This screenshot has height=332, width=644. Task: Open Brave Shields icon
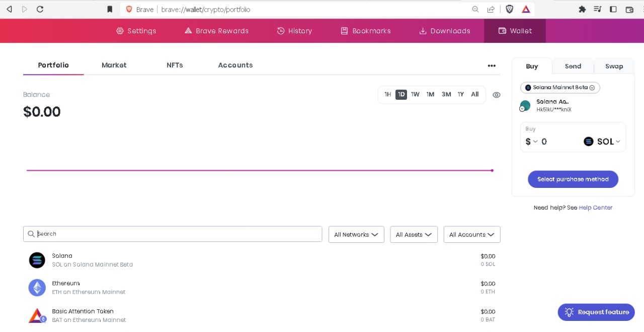click(x=510, y=9)
